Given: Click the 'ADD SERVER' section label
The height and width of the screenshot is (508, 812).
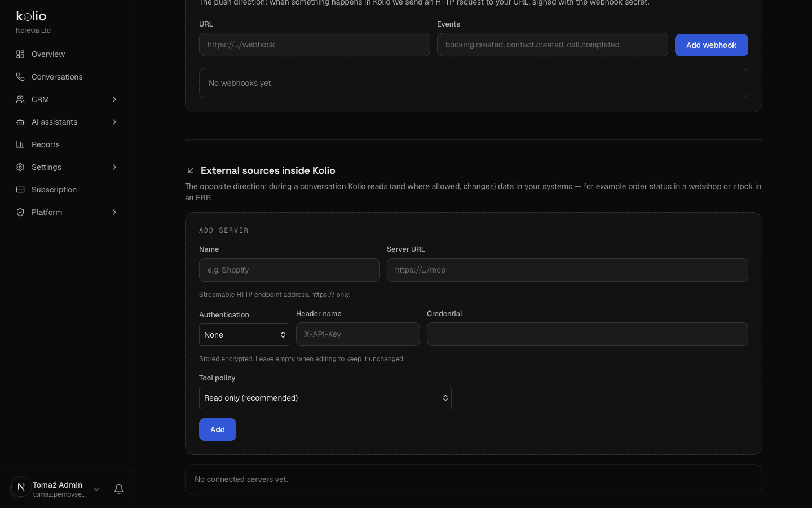Looking at the screenshot, I should [x=224, y=230].
